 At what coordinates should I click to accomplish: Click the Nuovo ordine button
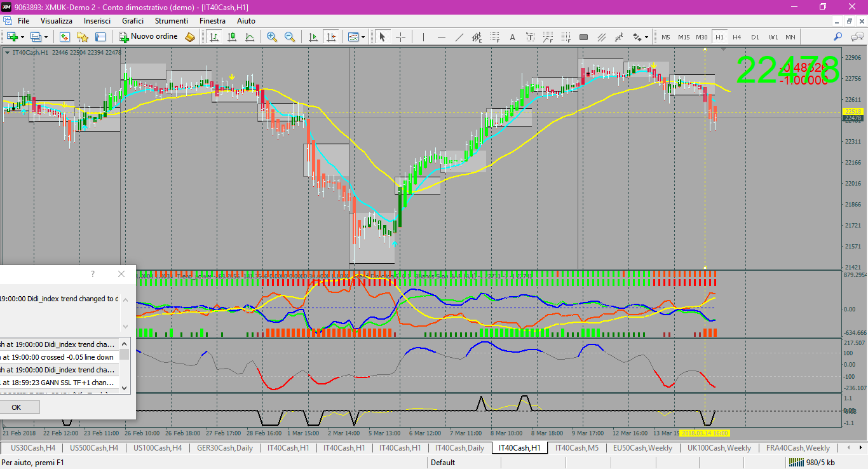tap(147, 37)
